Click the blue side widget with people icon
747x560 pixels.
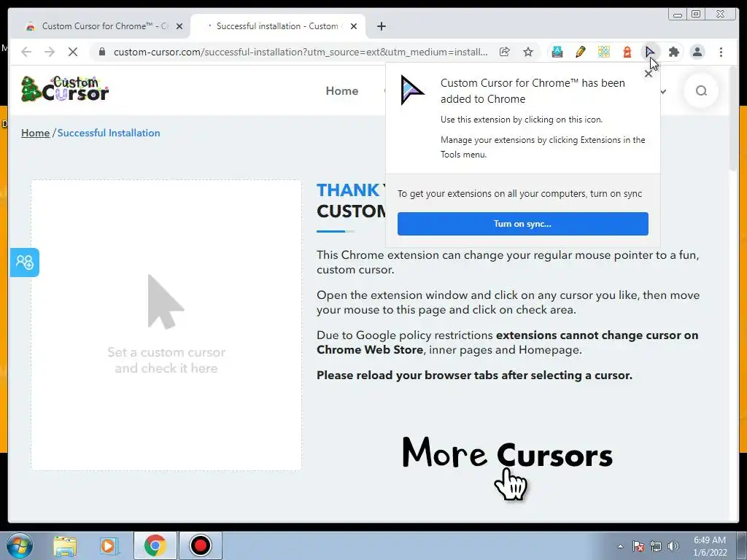(x=25, y=262)
